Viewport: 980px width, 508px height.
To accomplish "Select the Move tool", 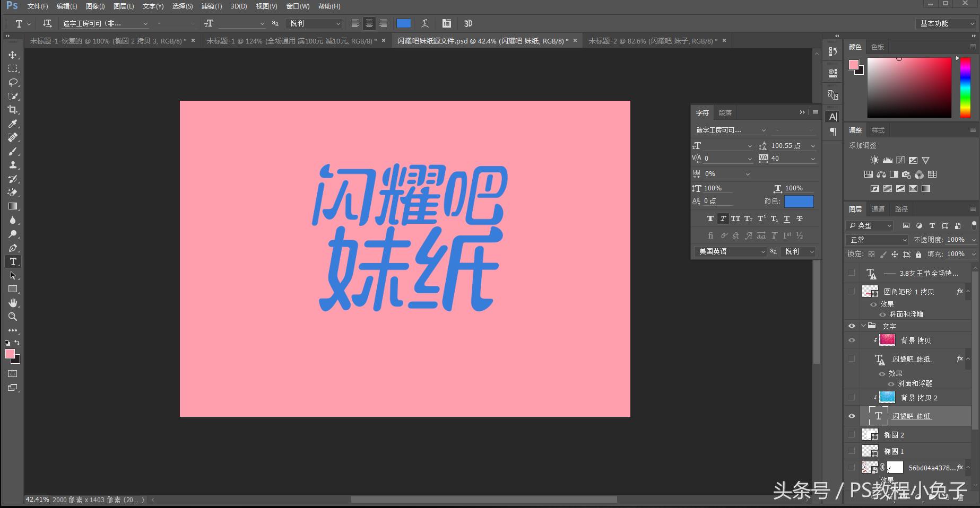I will coord(13,55).
